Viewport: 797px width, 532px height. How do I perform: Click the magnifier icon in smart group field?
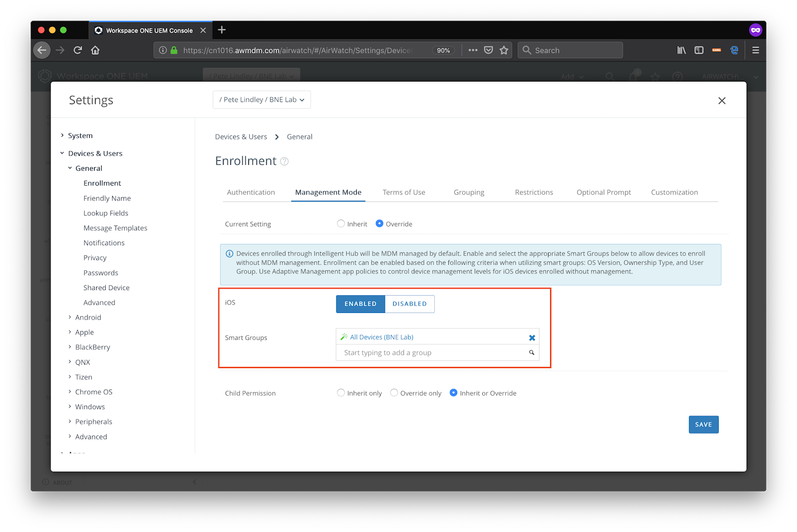(x=531, y=352)
